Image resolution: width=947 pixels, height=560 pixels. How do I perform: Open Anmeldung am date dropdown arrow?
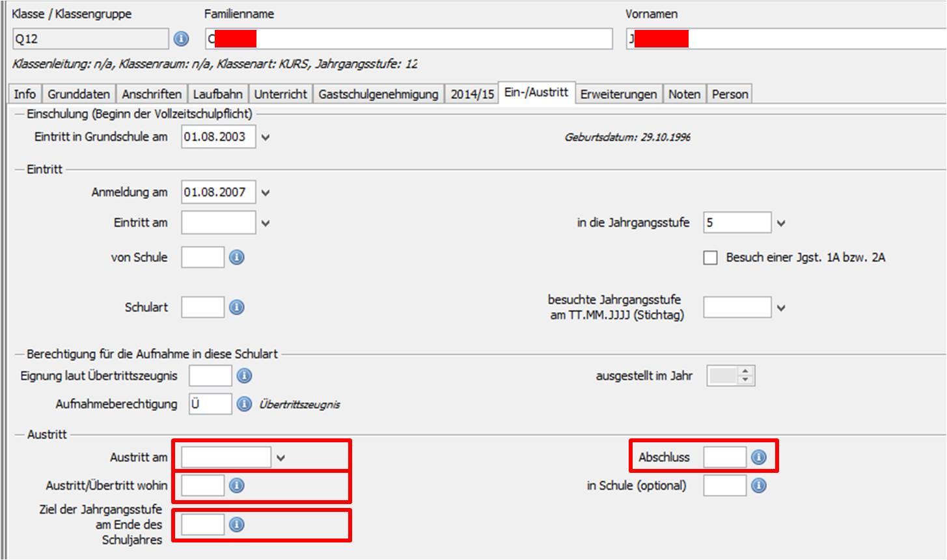pyautogui.click(x=266, y=193)
